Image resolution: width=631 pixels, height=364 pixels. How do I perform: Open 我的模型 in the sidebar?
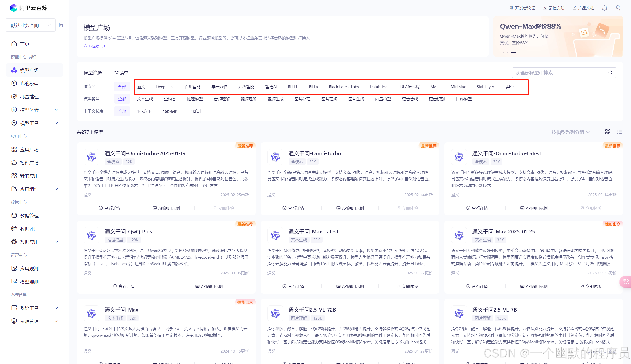pos(29,83)
